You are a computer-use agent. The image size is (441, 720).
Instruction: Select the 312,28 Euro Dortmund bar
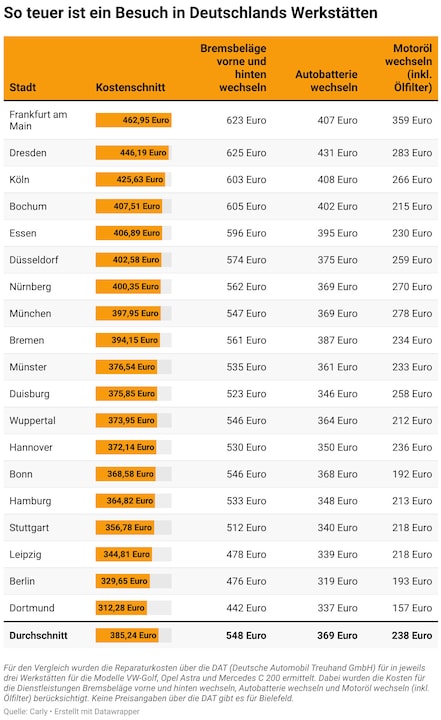tap(121, 608)
